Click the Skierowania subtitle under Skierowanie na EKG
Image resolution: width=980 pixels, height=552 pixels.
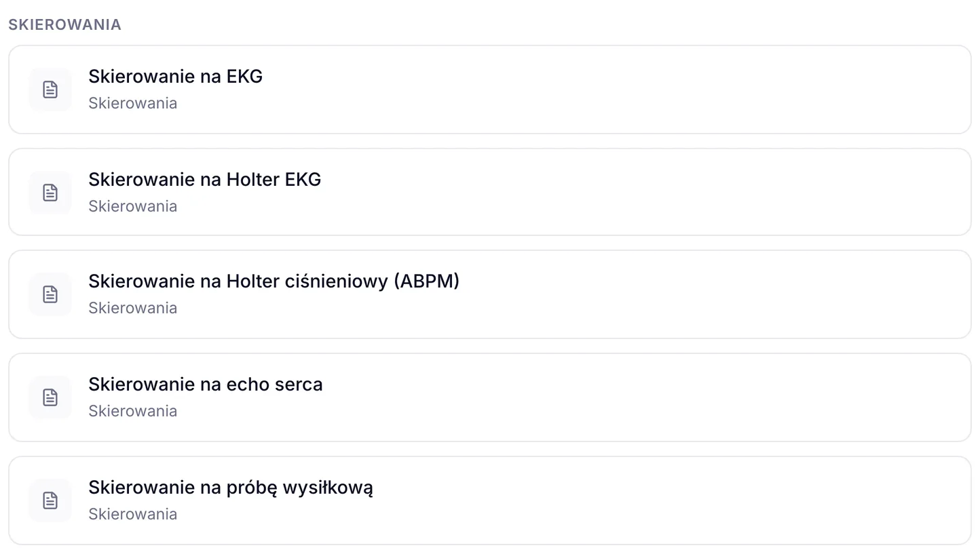point(132,103)
